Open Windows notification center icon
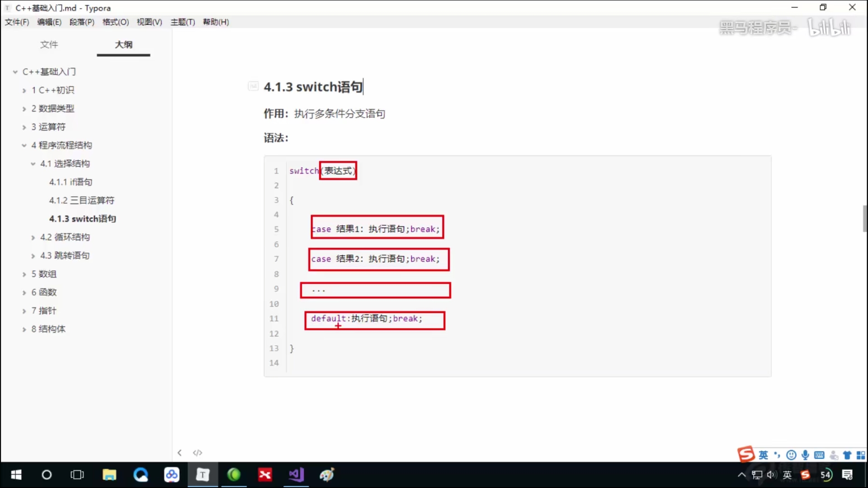 coord(847,474)
